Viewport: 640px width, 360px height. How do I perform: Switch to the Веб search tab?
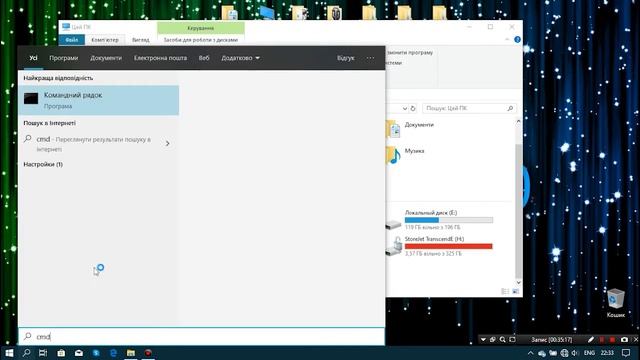coord(204,58)
